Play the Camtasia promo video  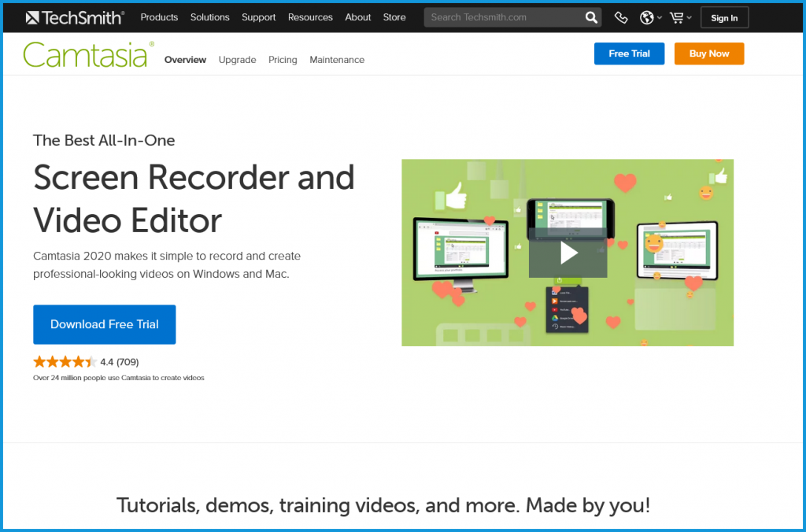(x=568, y=253)
